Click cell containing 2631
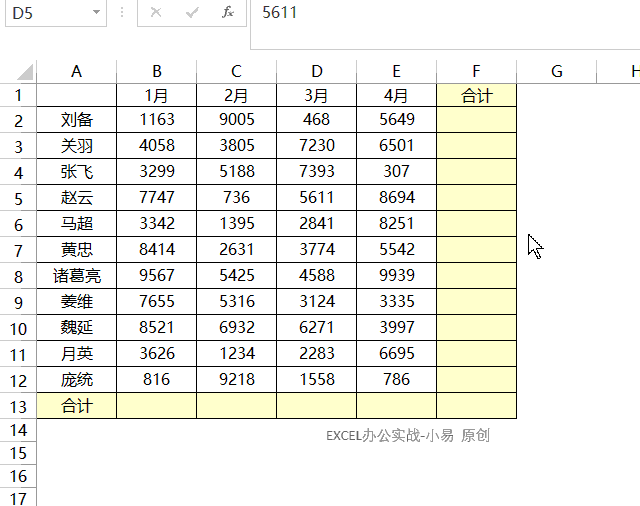This screenshot has height=506, width=640. point(236,250)
